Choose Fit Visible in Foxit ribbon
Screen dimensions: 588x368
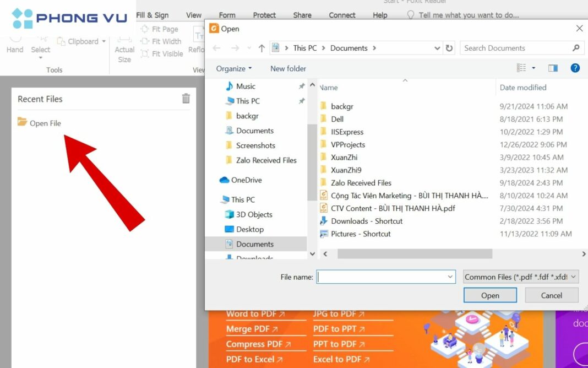(x=162, y=53)
